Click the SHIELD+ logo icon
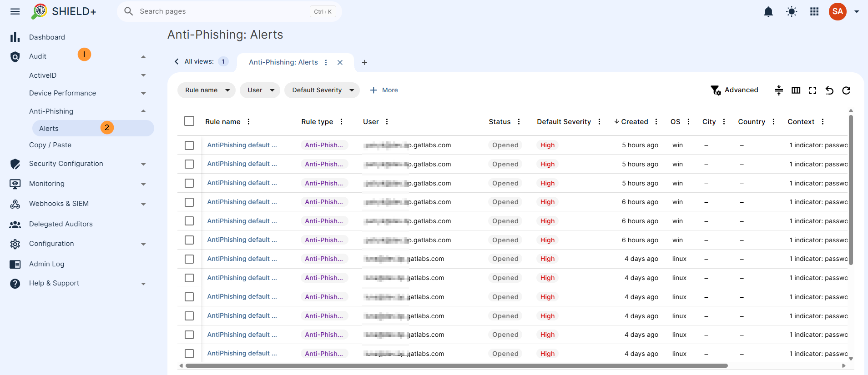This screenshot has height=375, width=868. click(x=39, y=11)
